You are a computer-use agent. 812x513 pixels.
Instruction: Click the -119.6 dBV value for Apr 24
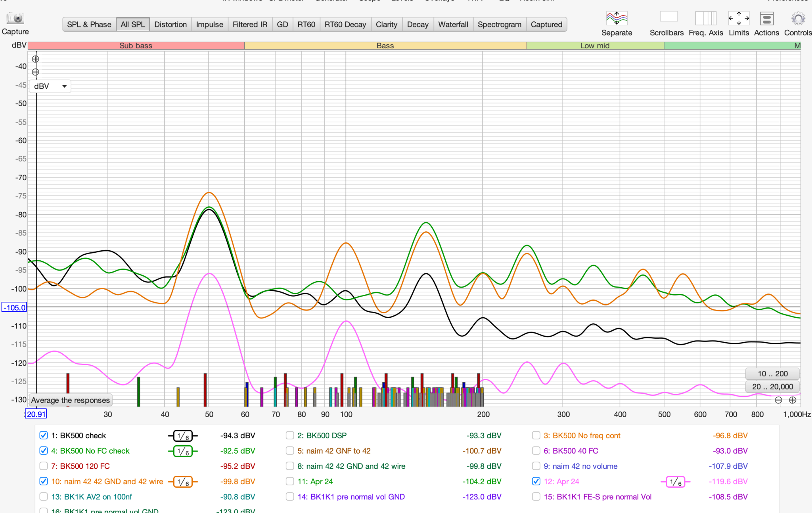728,481
